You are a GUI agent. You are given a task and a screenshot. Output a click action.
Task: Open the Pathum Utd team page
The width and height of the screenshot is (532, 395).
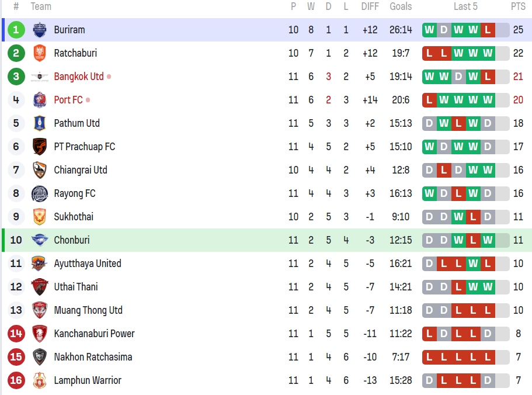(x=77, y=123)
